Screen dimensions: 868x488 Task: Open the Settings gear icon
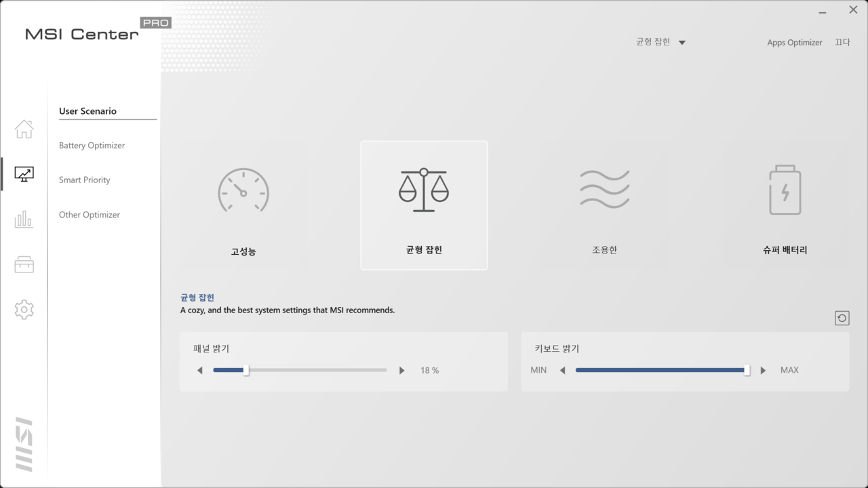pos(24,310)
